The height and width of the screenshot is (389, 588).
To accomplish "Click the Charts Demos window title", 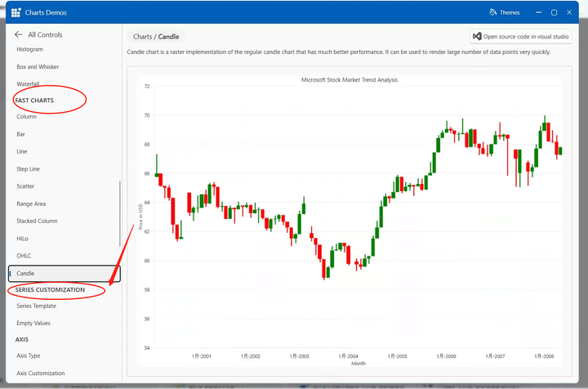I will click(46, 12).
